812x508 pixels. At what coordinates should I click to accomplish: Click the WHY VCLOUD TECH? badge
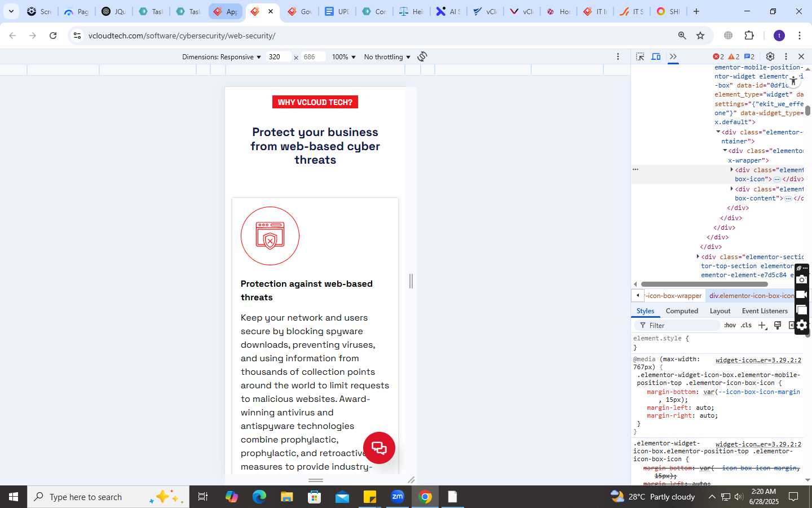[315, 102]
